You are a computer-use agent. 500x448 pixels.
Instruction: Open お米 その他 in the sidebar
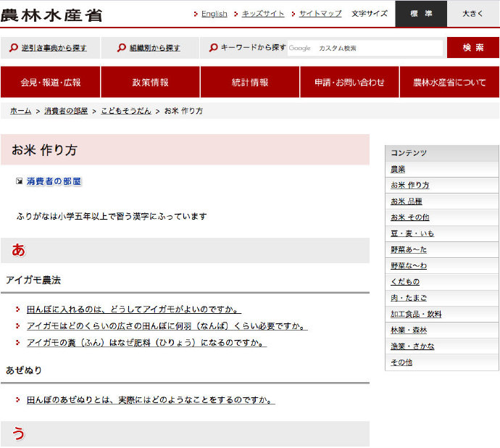[410, 217]
